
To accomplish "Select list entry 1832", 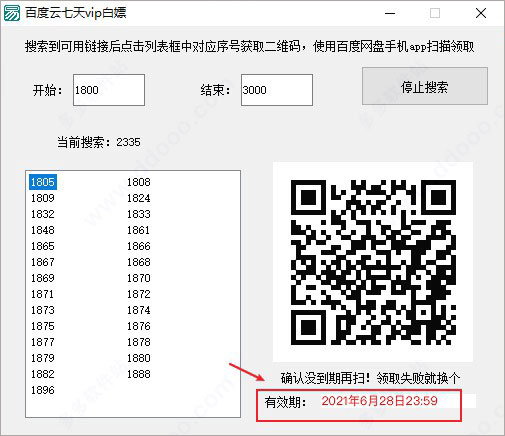I will pyautogui.click(x=43, y=214).
